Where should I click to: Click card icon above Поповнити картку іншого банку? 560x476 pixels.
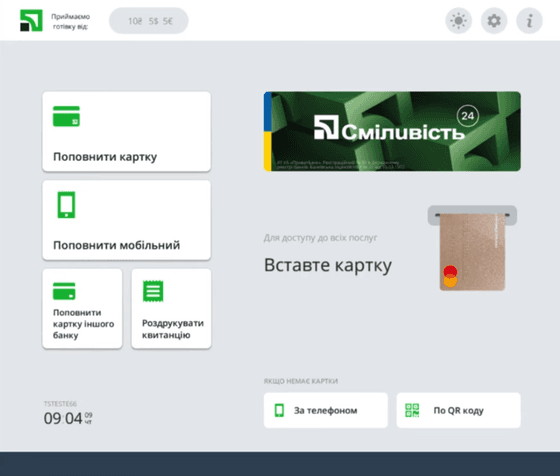click(64, 291)
